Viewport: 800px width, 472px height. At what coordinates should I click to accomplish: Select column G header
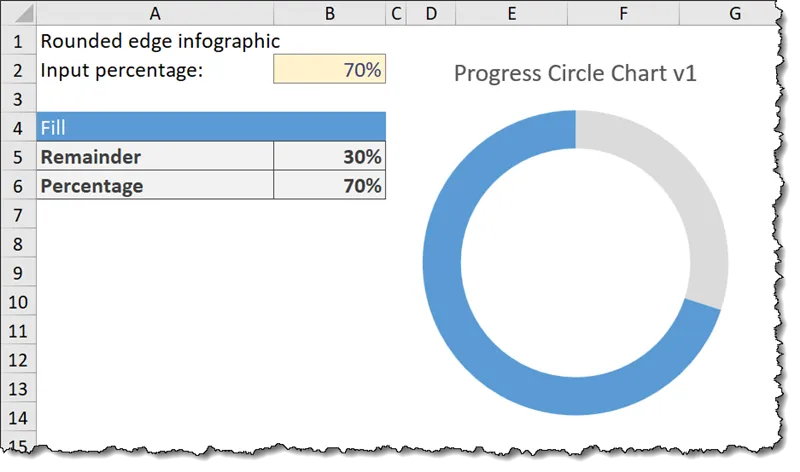click(735, 14)
